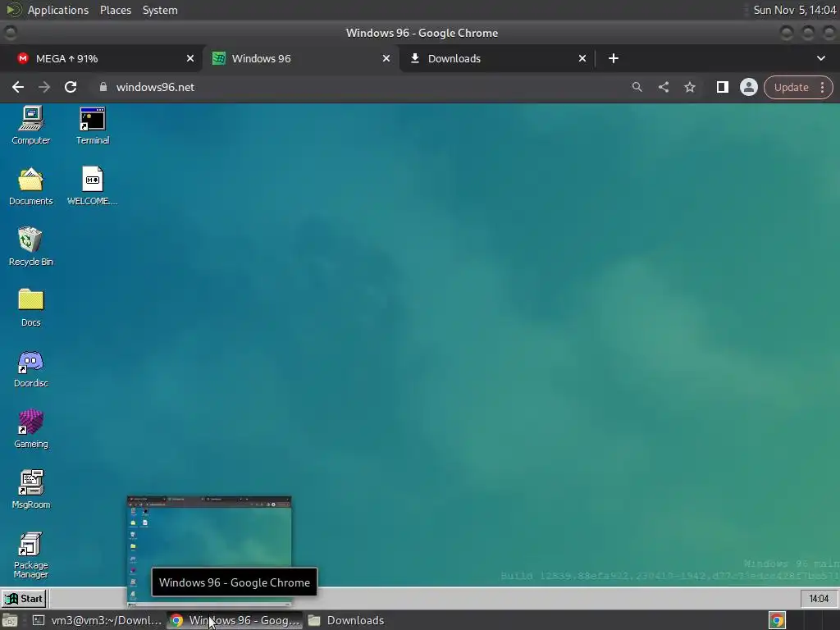Expand the tab search dropdown arrow
This screenshot has width=840, height=630.
point(820,58)
